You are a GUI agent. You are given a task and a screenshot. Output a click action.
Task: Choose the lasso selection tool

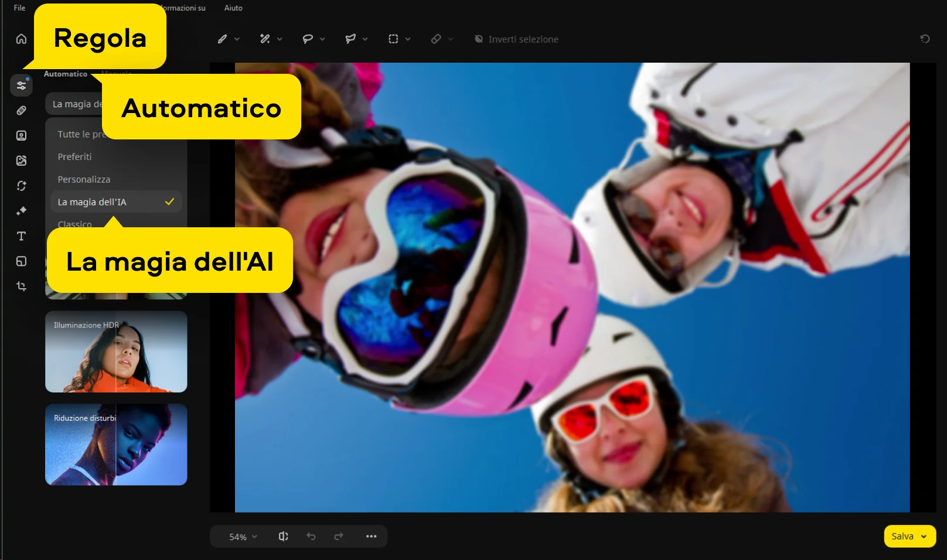tap(308, 39)
